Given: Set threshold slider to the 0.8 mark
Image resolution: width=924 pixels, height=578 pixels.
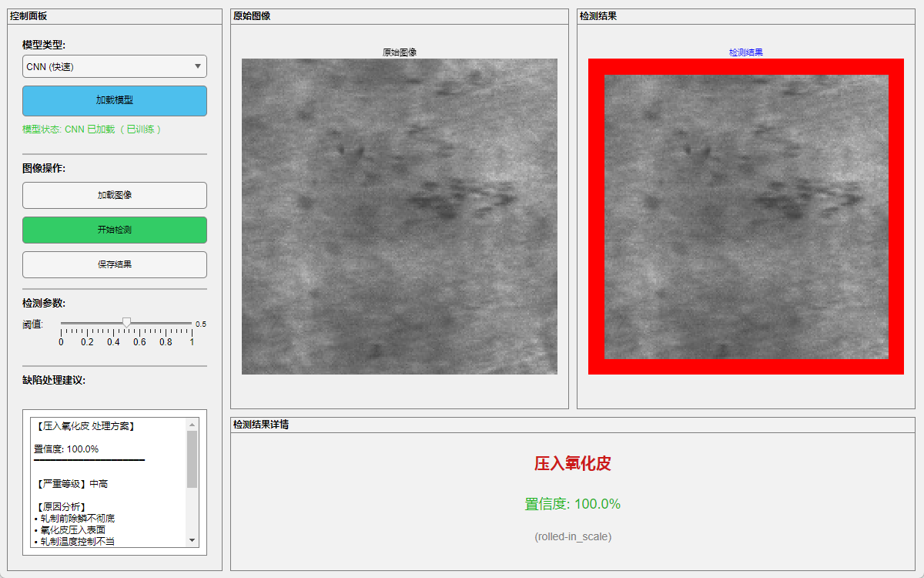Looking at the screenshot, I should tap(166, 323).
